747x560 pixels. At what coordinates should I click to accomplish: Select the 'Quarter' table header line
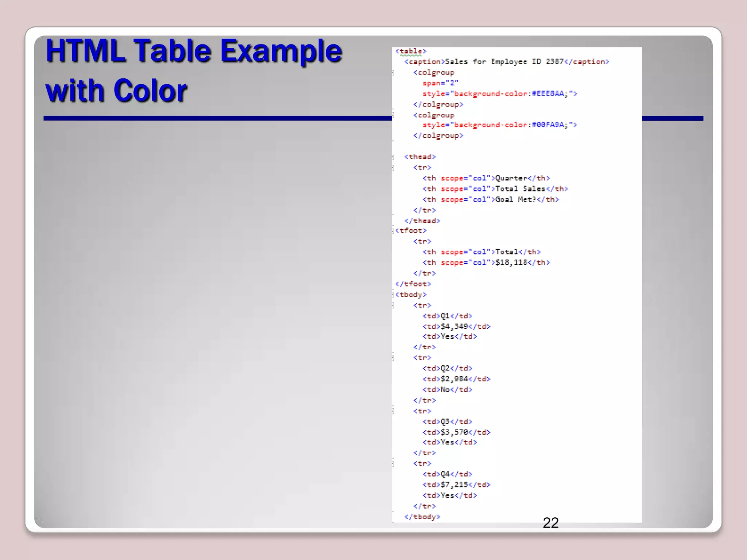tap(486, 178)
